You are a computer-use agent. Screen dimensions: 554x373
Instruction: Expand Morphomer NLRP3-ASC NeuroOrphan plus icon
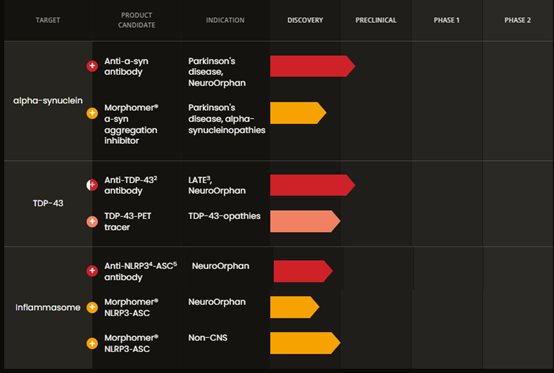[x=92, y=307]
